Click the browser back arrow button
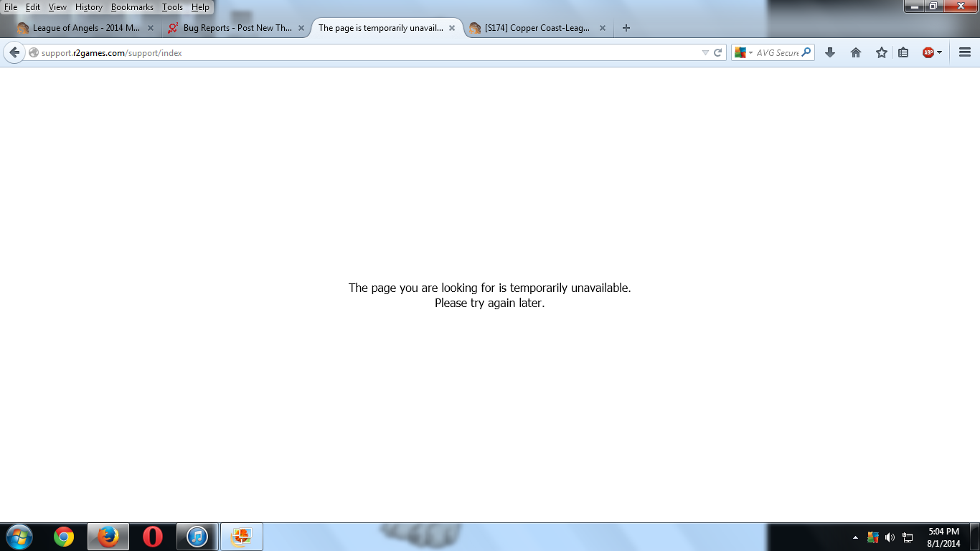 click(x=14, y=52)
